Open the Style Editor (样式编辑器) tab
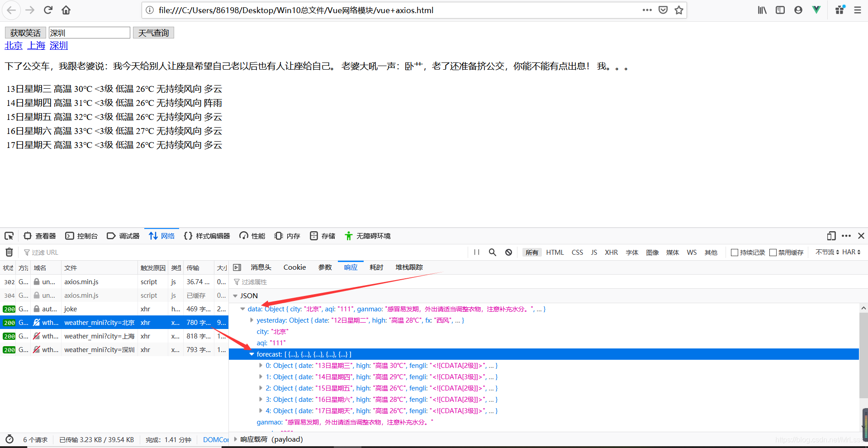Screen dimensions: 868x448 [207, 236]
